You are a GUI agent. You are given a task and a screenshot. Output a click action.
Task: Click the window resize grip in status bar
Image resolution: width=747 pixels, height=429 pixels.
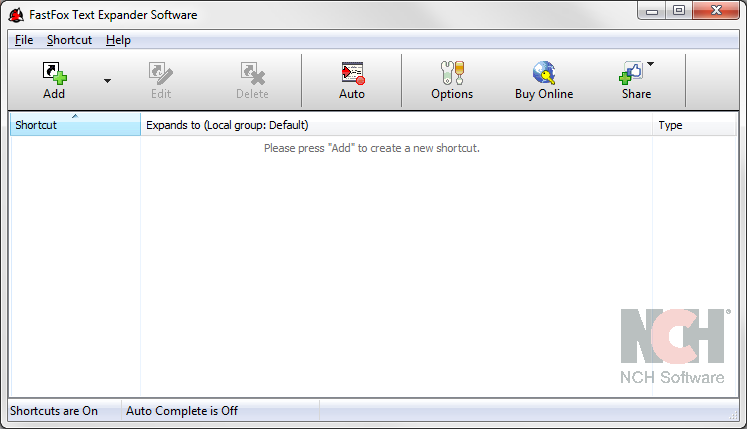coord(733,416)
